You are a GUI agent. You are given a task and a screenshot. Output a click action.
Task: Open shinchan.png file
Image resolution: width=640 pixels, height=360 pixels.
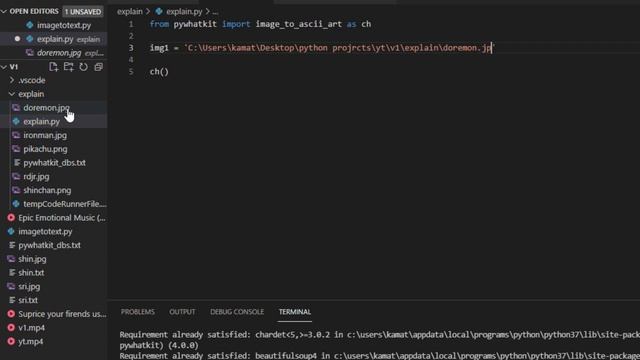click(x=47, y=190)
